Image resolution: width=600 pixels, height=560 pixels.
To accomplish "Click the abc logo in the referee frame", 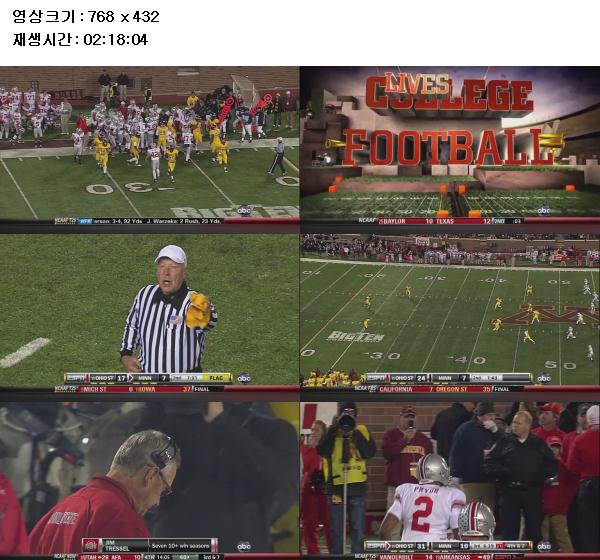I will coord(244,379).
